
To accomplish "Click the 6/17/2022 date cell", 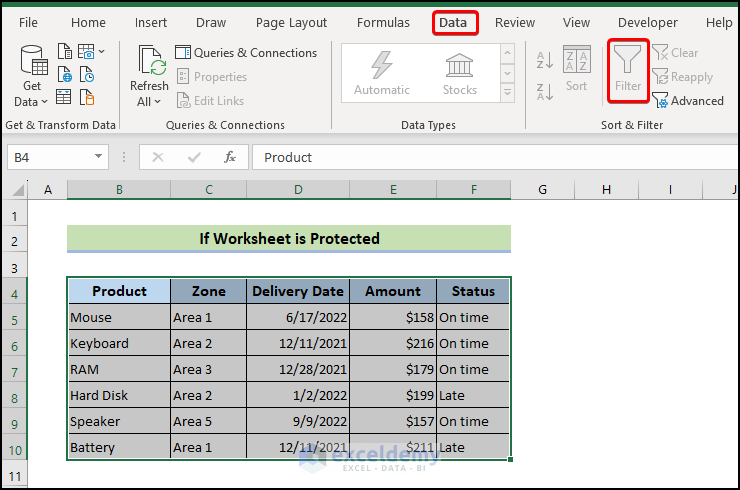I will [x=298, y=317].
